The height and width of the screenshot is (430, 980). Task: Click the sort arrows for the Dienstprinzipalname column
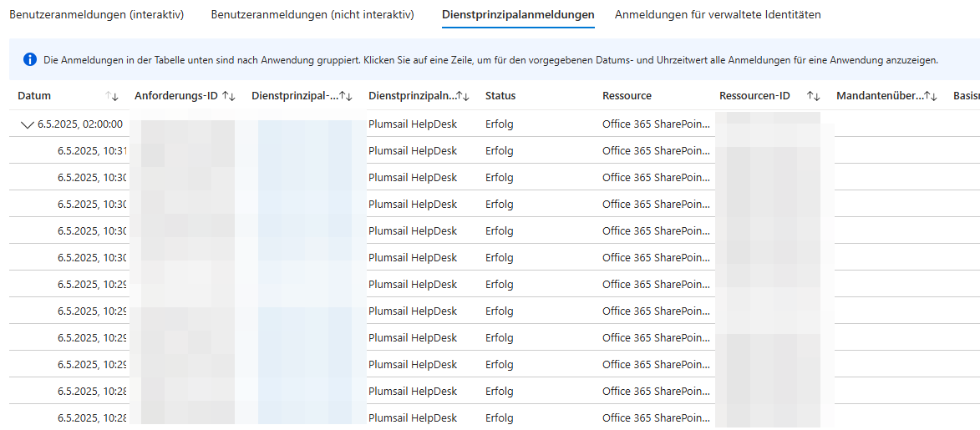click(x=463, y=96)
